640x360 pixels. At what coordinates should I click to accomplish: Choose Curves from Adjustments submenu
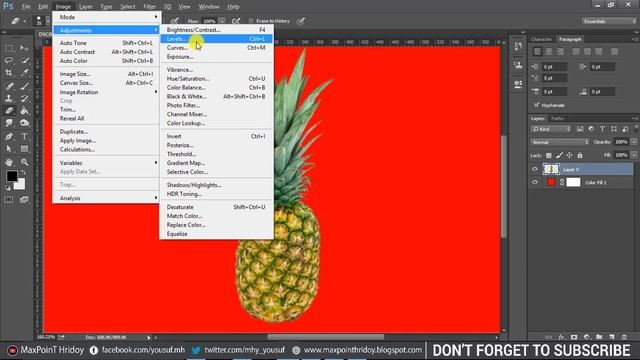click(216, 48)
